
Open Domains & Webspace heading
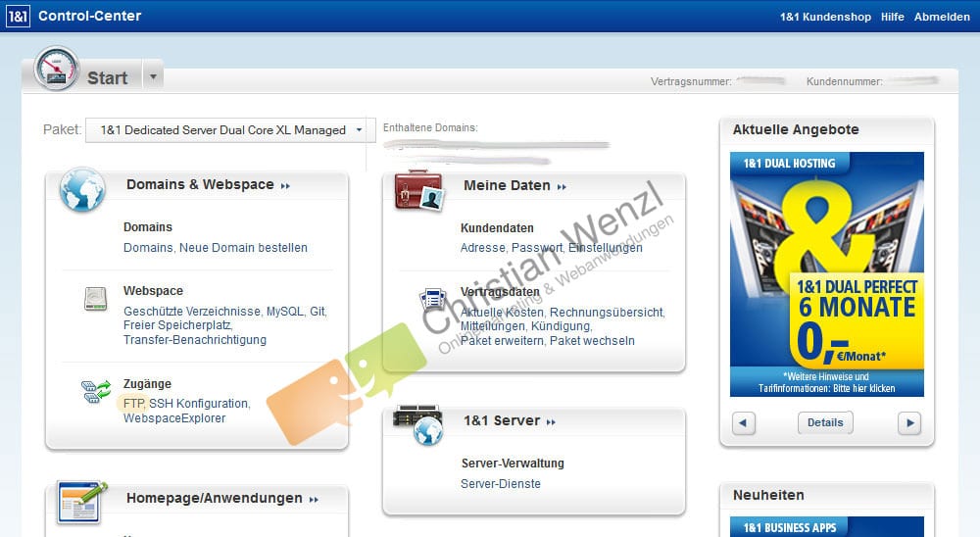pos(200,184)
